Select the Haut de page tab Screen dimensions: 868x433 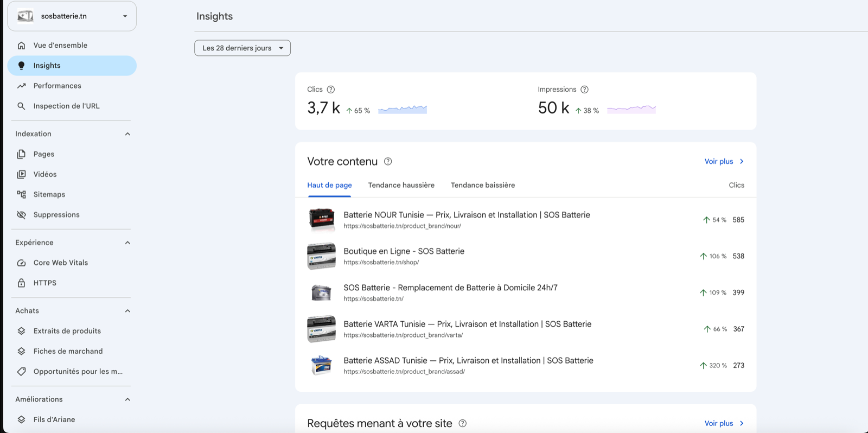pyautogui.click(x=329, y=186)
